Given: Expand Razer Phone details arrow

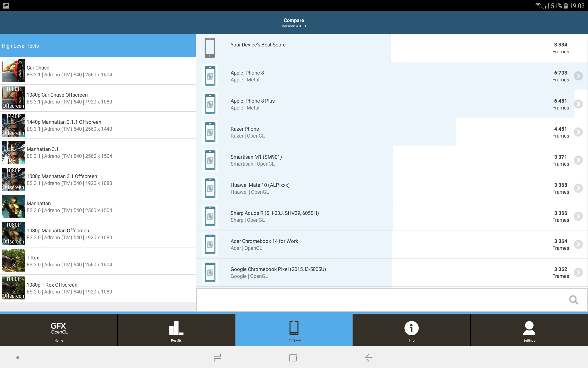Looking at the screenshot, I should click(x=578, y=132).
